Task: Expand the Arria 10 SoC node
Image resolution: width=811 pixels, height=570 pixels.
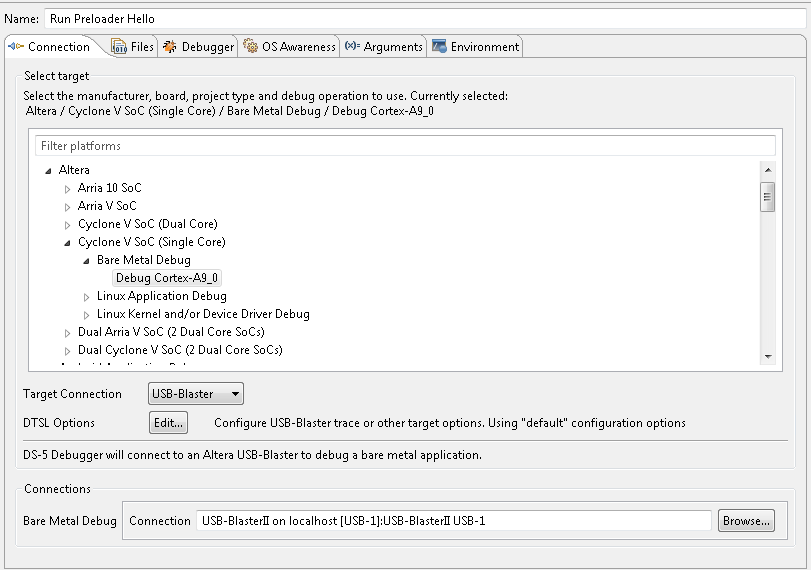Action: pyautogui.click(x=67, y=189)
